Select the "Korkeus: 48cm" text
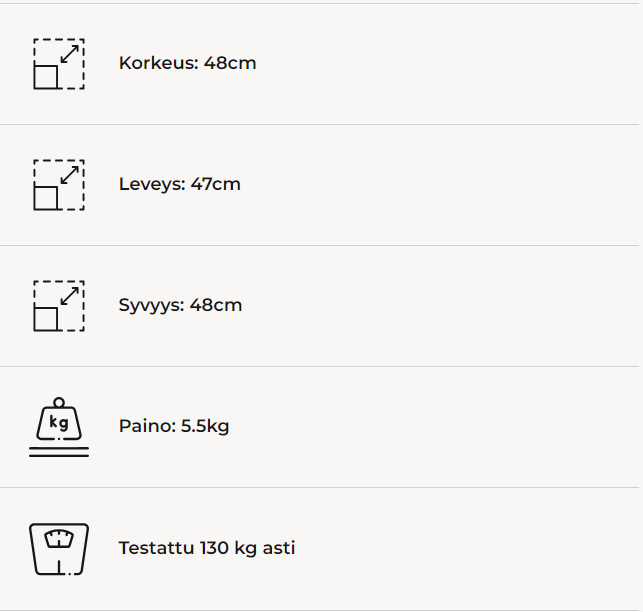643x612 pixels. tap(187, 63)
